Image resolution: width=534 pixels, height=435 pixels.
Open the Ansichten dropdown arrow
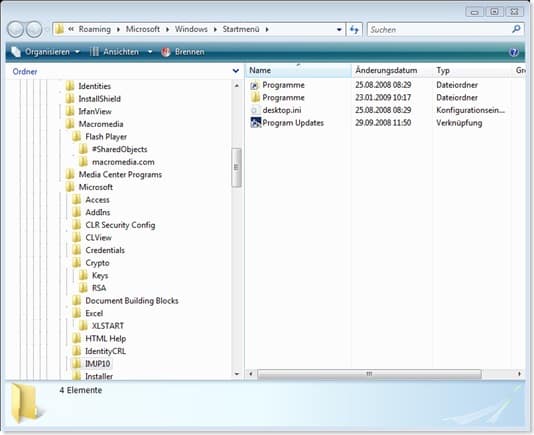coord(150,52)
